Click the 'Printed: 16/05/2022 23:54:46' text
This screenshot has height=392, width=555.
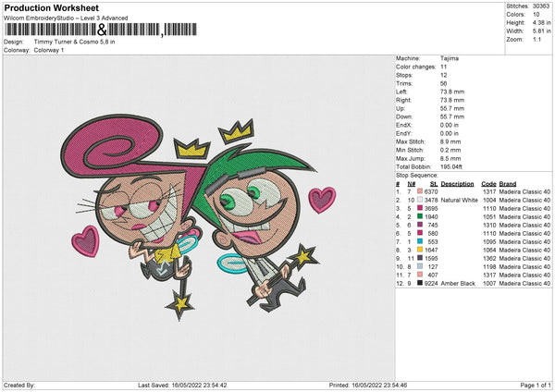click(368, 385)
